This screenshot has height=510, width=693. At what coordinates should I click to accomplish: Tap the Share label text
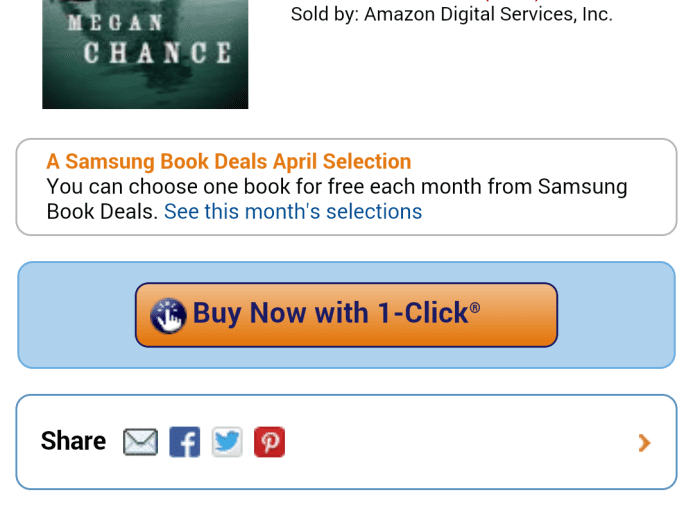click(73, 441)
